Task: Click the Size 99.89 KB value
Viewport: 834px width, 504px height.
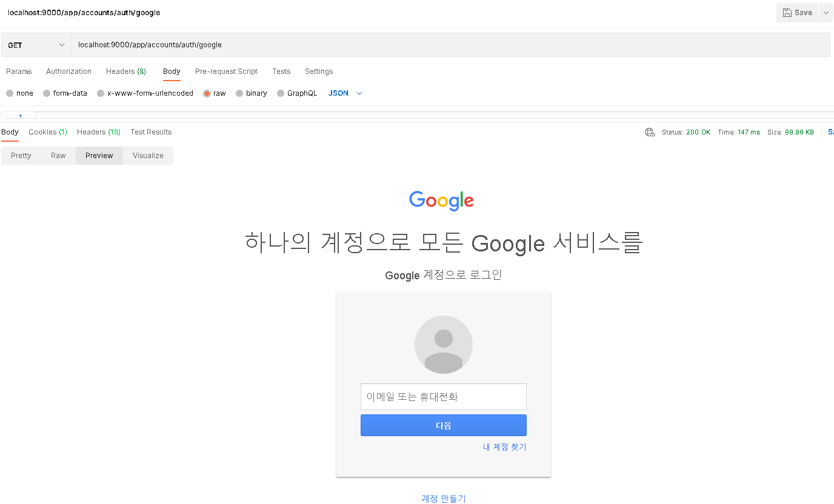Action: (x=799, y=132)
